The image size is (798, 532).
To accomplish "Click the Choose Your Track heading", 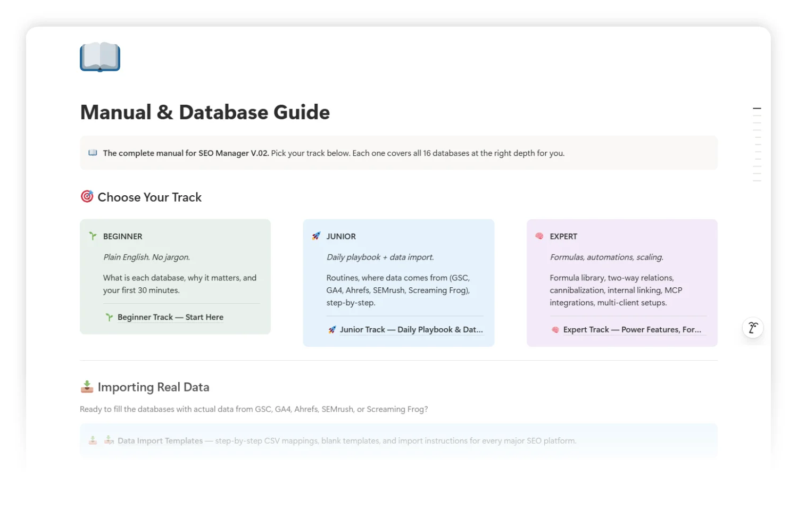I will [x=149, y=197].
